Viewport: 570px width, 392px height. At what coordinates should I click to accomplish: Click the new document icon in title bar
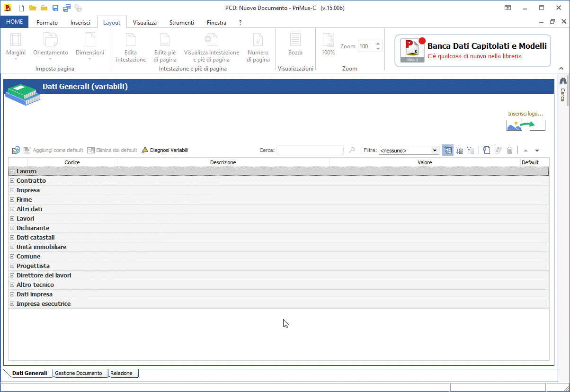coord(21,8)
